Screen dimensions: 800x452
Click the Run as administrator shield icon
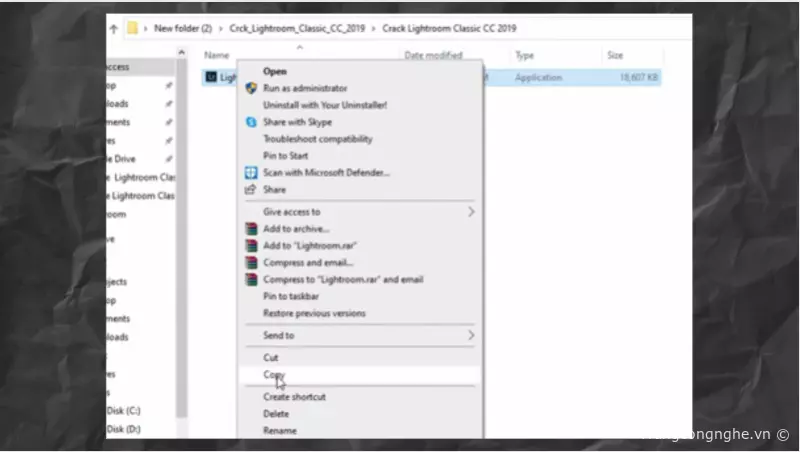(x=251, y=88)
